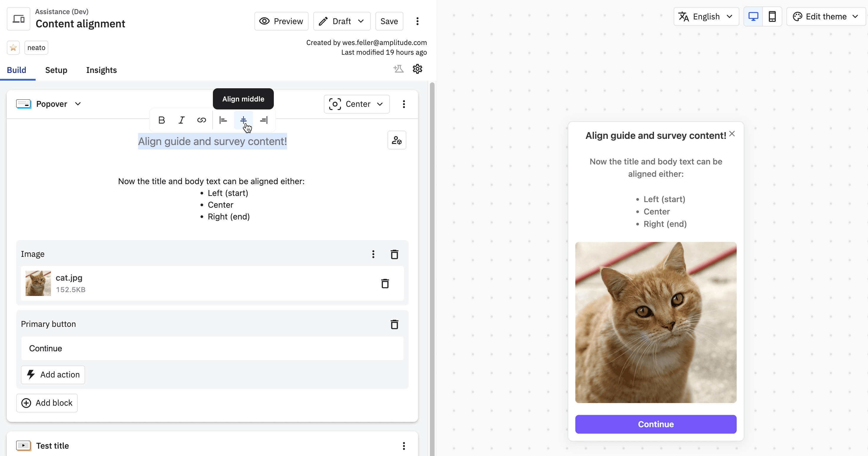Open the Center position dropdown

click(357, 104)
